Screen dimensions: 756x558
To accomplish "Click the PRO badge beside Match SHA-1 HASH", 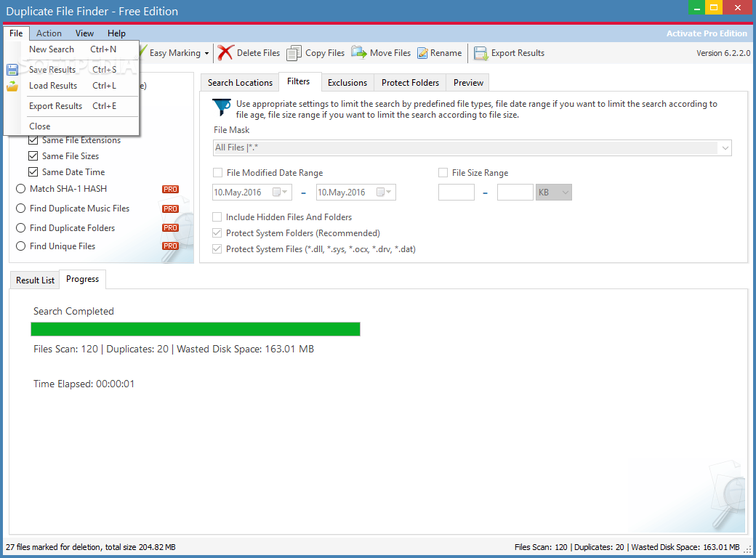I will pos(170,190).
